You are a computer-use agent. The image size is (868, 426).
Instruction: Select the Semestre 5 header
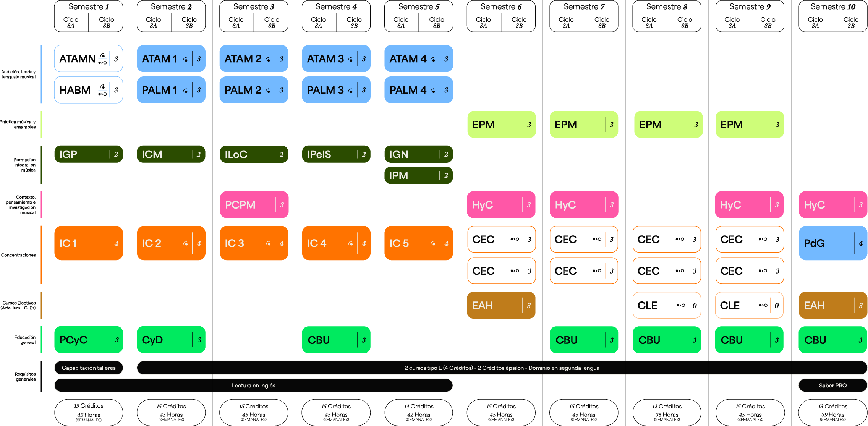(x=419, y=6)
